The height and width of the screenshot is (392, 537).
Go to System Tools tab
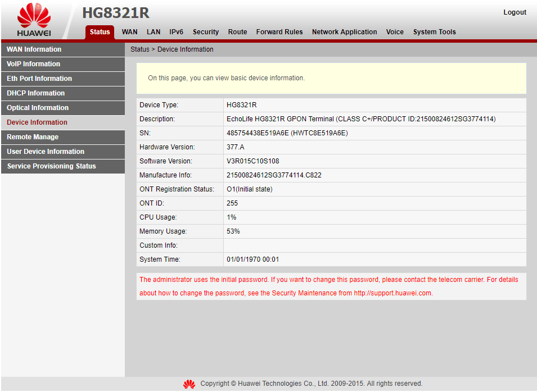435,32
